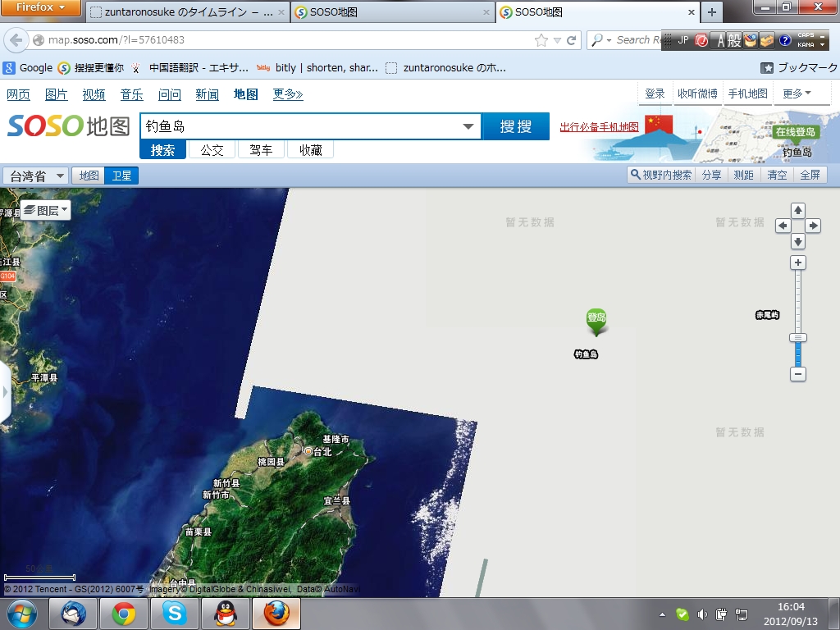
Task: Open the 网页 web search link
Action: tap(18, 94)
